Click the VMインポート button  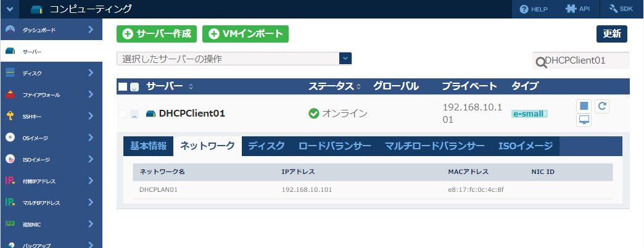(x=245, y=34)
